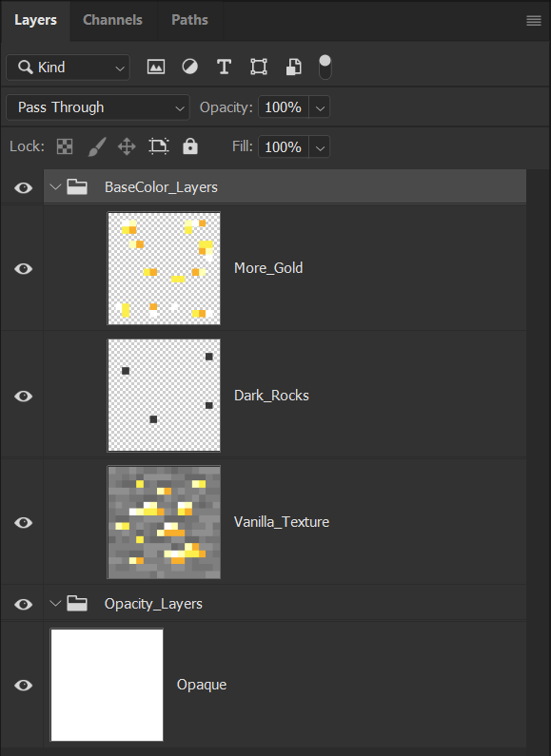Screen dimensions: 551x756
Task: Open the Pass Through blend mode dropdown
Action: click(98, 107)
